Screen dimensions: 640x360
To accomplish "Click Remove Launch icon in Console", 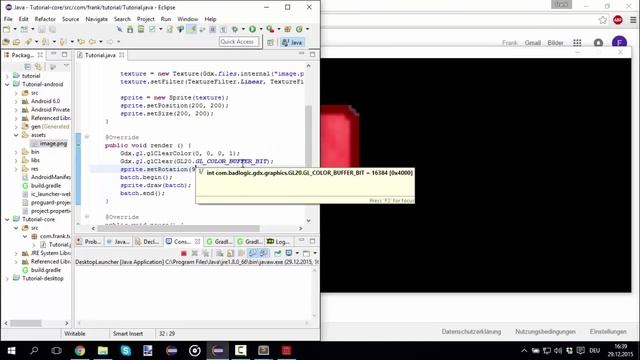I will [195, 253].
